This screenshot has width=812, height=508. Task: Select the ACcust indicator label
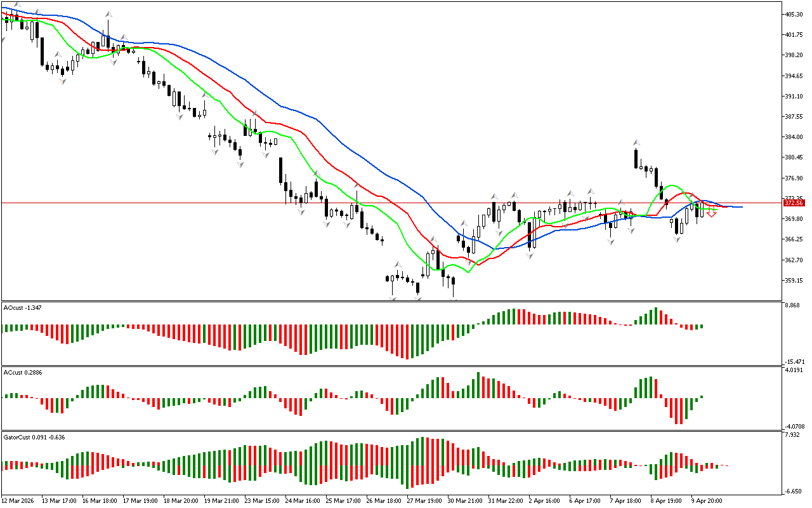click(22, 372)
